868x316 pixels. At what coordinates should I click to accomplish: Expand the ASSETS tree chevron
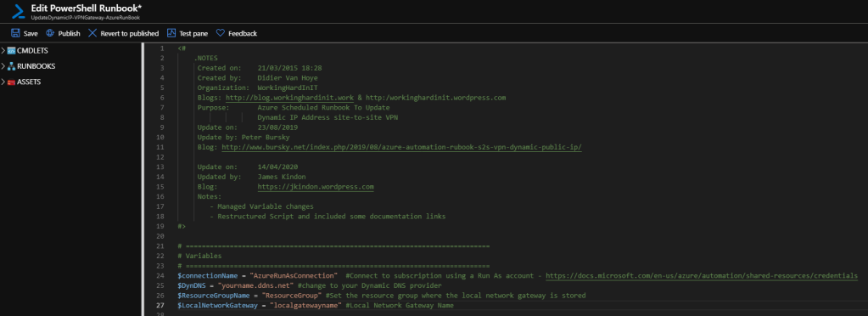pyautogui.click(x=3, y=82)
